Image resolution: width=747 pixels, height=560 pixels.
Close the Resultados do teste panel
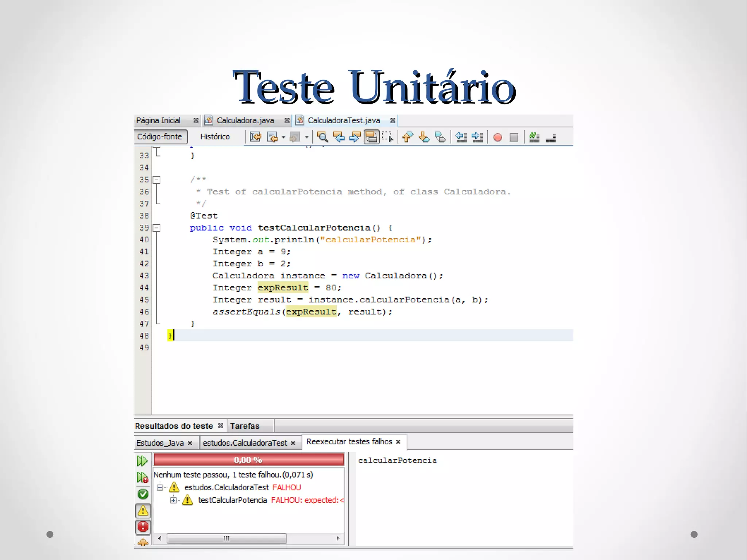[x=220, y=426]
